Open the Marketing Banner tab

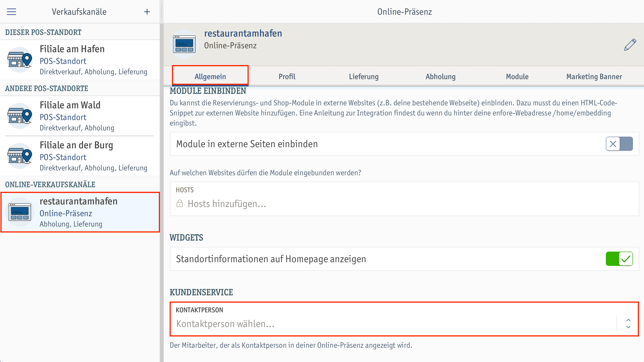[594, 76]
